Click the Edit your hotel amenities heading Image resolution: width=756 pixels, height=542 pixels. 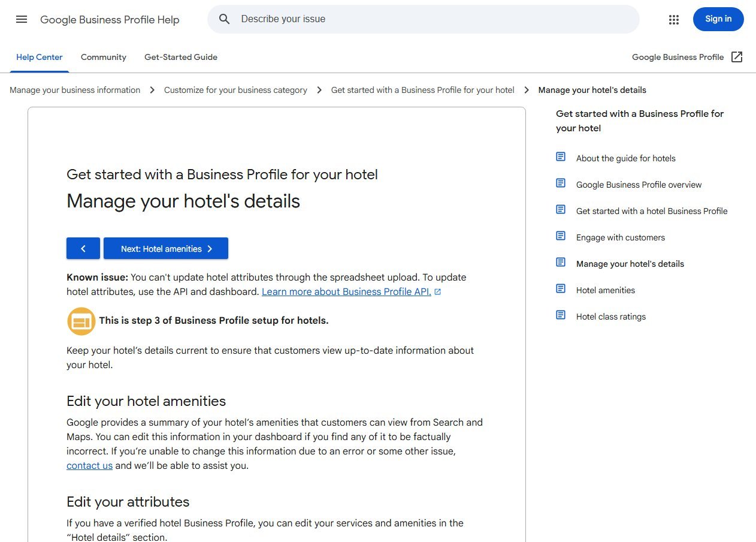tap(146, 401)
